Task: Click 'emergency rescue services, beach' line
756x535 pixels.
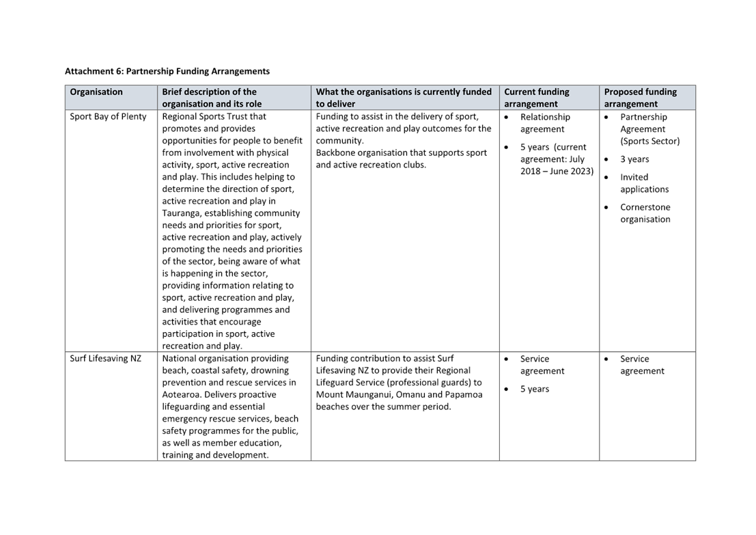Action: (230, 419)
